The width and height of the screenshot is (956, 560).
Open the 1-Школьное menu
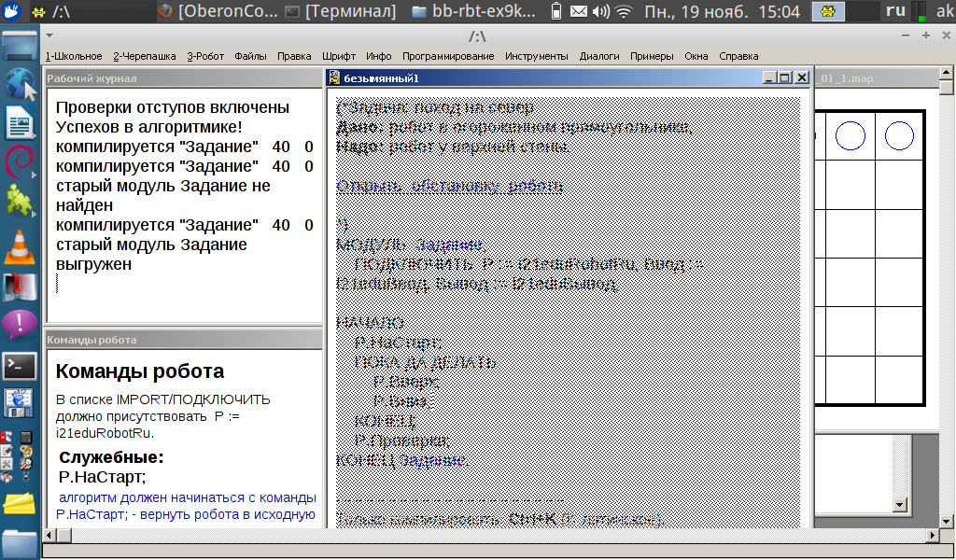pyautogui.click(x=74, y=56)
